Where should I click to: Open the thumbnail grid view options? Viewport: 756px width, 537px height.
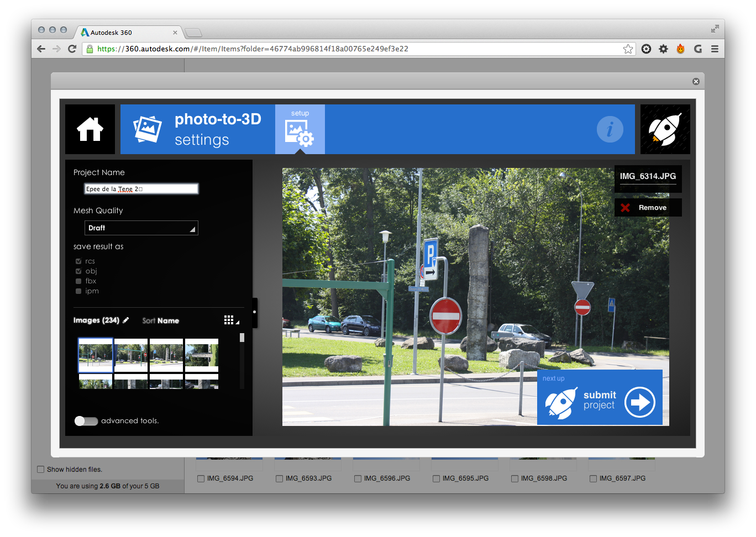click(x=231, y=320)
